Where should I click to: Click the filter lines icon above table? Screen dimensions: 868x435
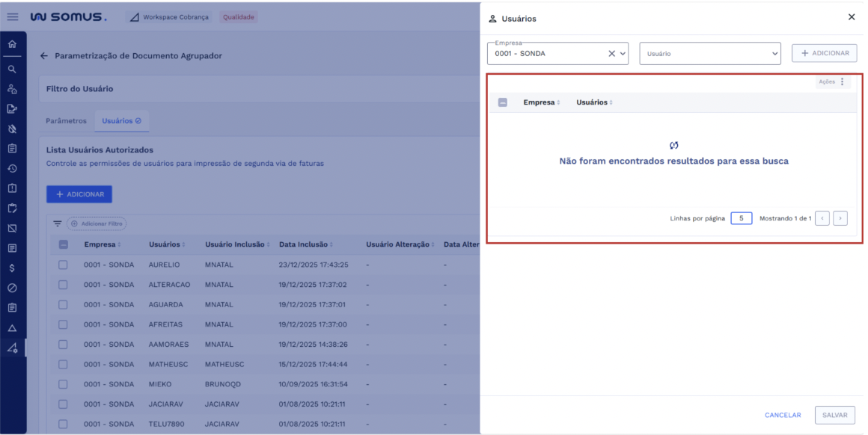pos(57,223)
